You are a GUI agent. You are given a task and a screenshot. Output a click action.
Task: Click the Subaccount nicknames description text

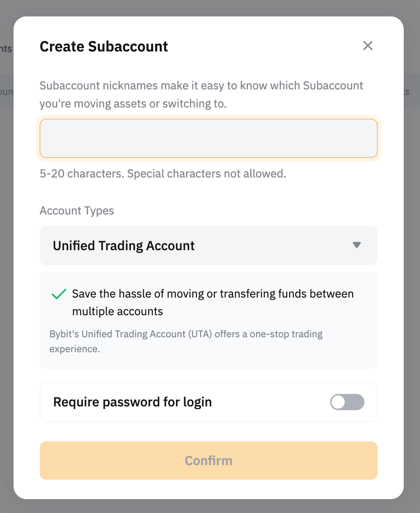tap(201, 94)
